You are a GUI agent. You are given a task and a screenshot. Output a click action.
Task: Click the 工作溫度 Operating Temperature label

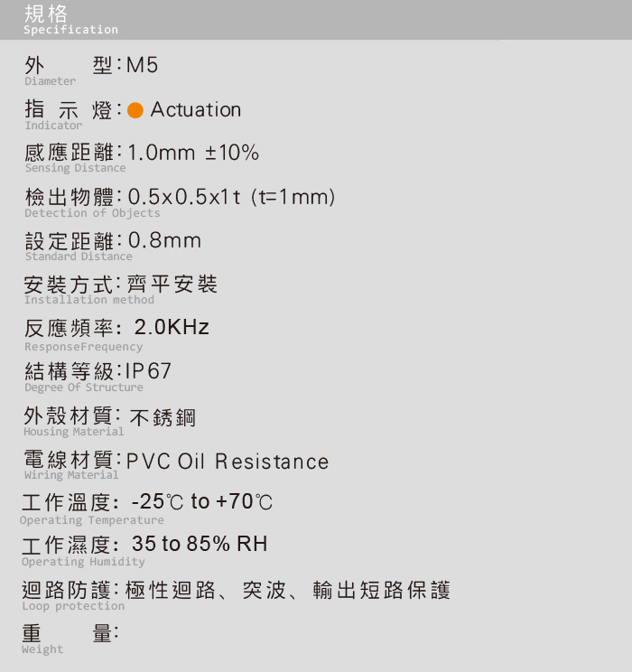click(x=92, y=509)
